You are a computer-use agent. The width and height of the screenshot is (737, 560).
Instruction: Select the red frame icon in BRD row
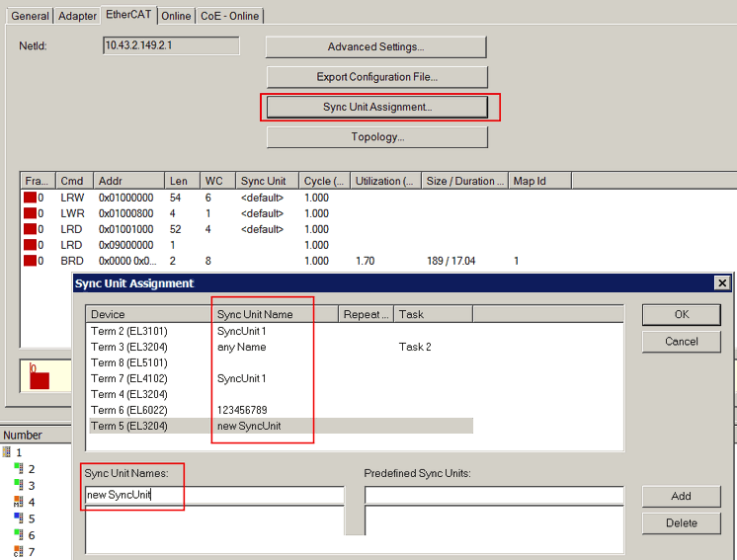tap(30, 261)
